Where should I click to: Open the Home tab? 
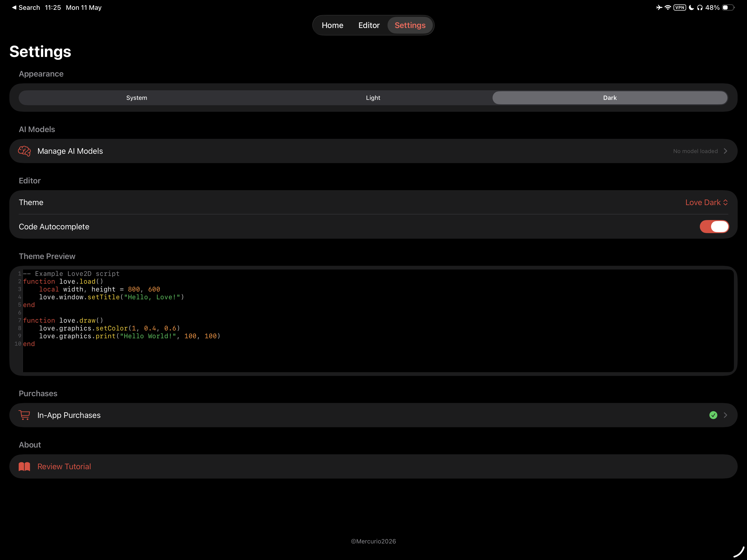point(332,25)
